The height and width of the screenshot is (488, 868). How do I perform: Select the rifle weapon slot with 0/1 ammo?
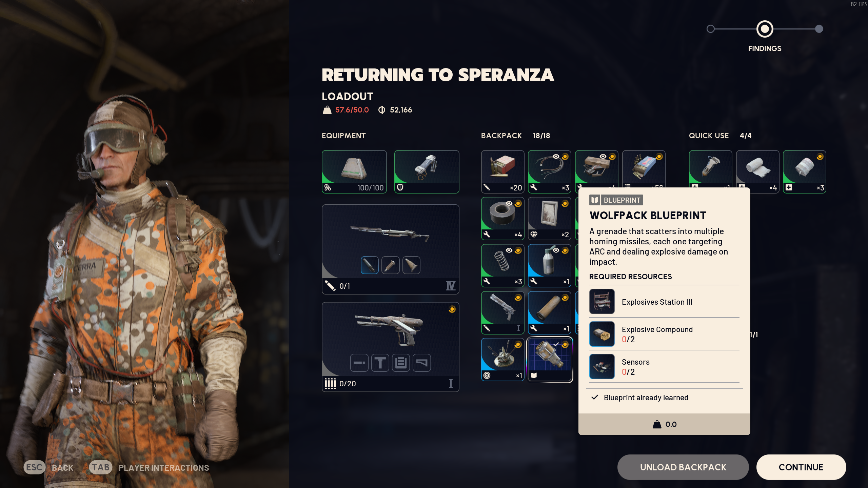pyautogui.click(x=390, y=249)
